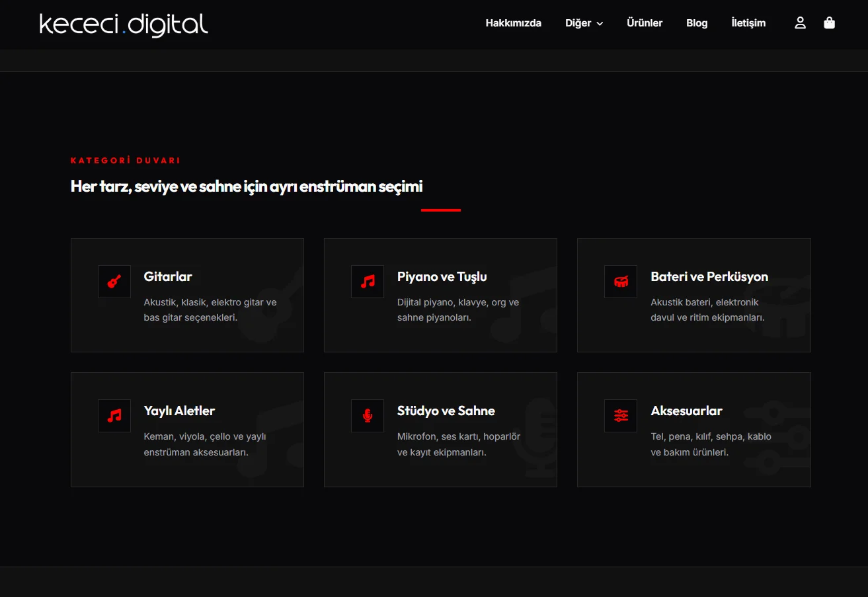Click the 'Dijital piyano, klavye, org' description
Viewport: 868px width, 597px height.
[x=458, y=309]
